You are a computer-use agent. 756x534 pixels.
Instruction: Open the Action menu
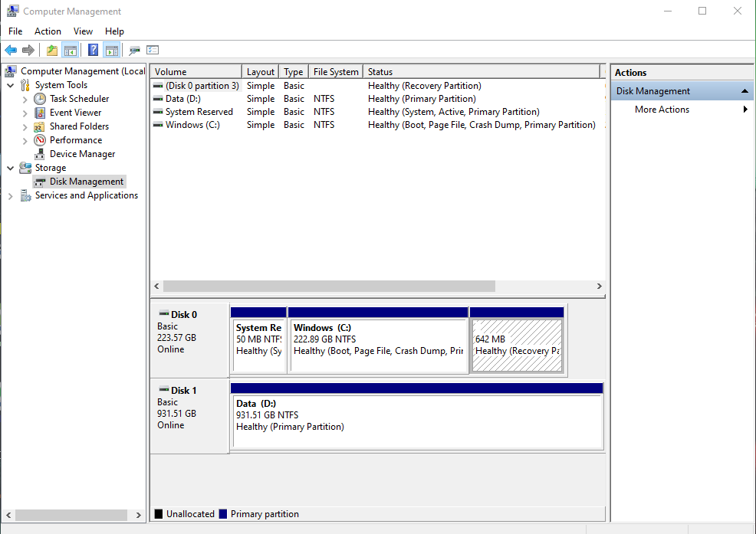[x=48, y=31]
